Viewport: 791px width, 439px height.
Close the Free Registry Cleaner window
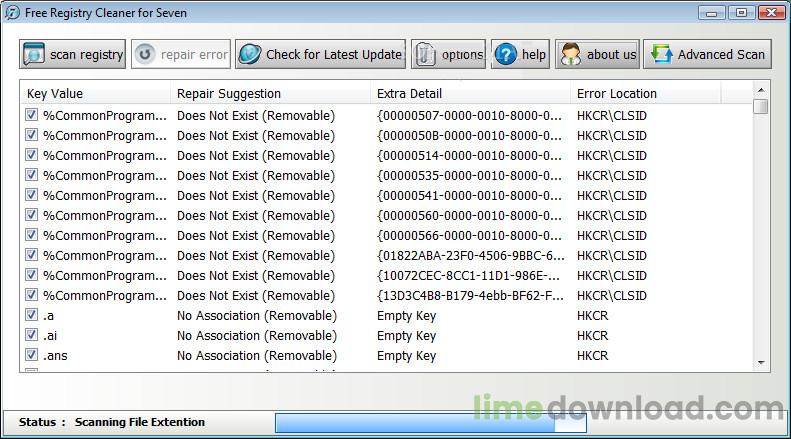point(771,13)
